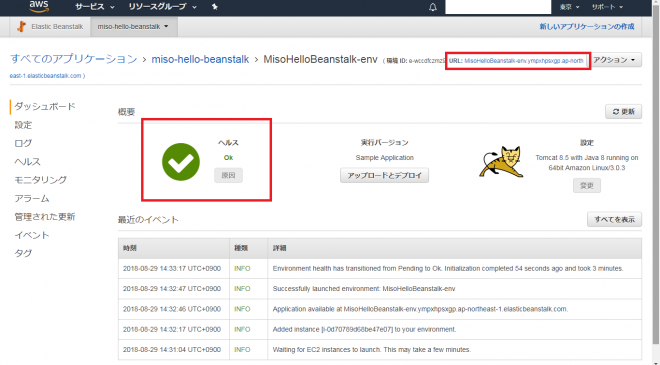Open the サービス dropdown menu
Viewport: 660px width, 365px height.
click(x=95, y=7)
